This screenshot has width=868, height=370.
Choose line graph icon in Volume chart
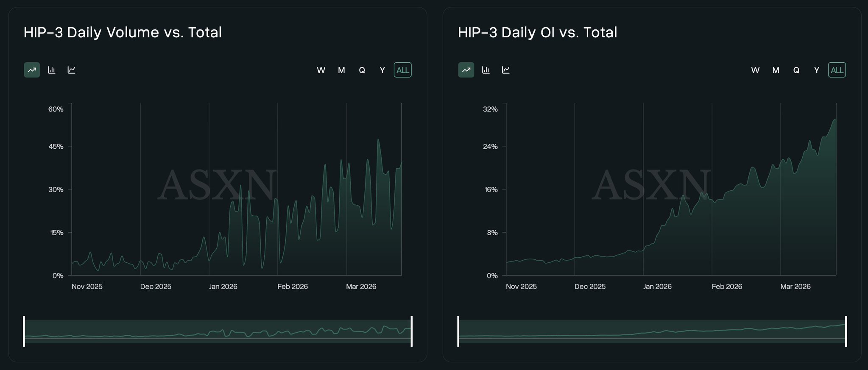[x=72, y=70]
